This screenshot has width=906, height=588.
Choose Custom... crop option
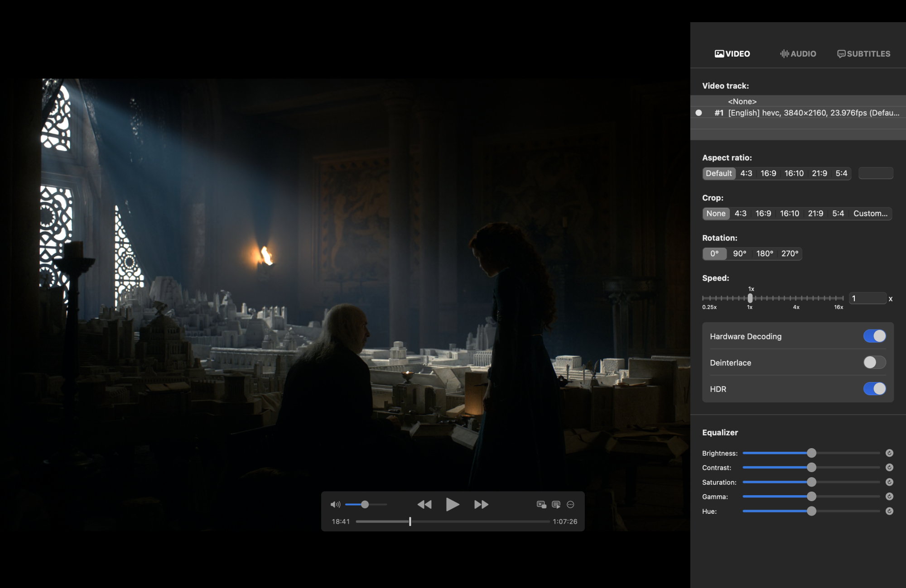[x=870, y=214]
